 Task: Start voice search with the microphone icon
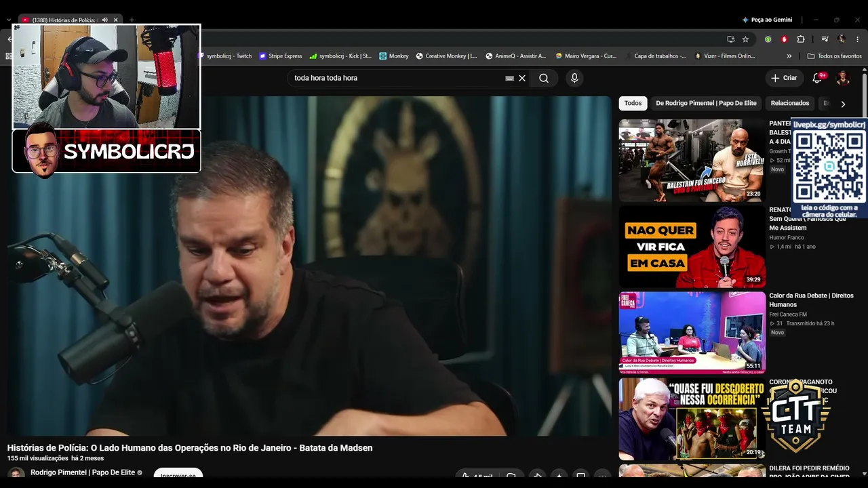tap(574, 78)
